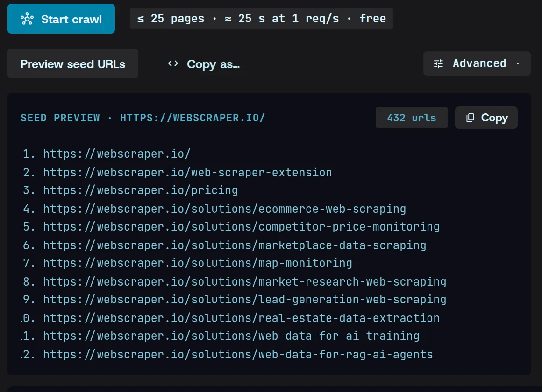Open Preview seed URLs
Screen dimensions: 542x392
click(73, 63)
